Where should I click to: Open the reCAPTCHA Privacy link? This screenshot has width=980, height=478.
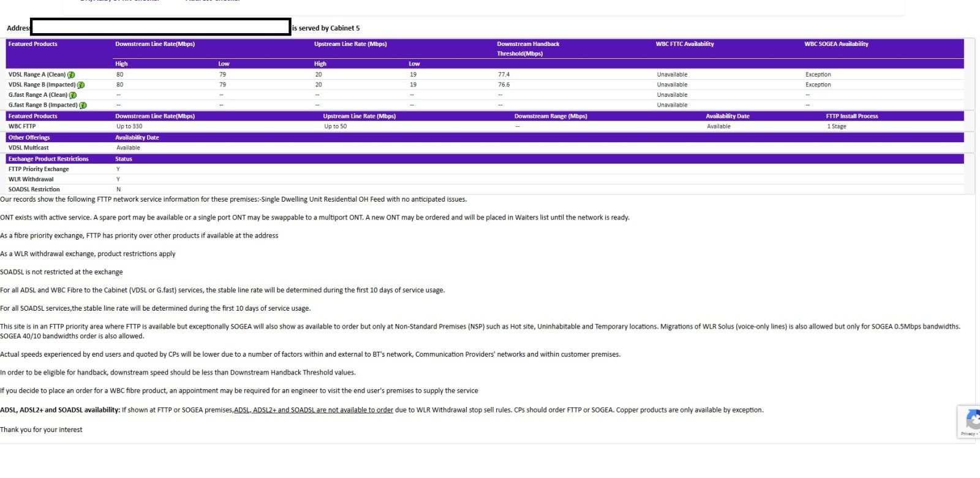point(968,434)
